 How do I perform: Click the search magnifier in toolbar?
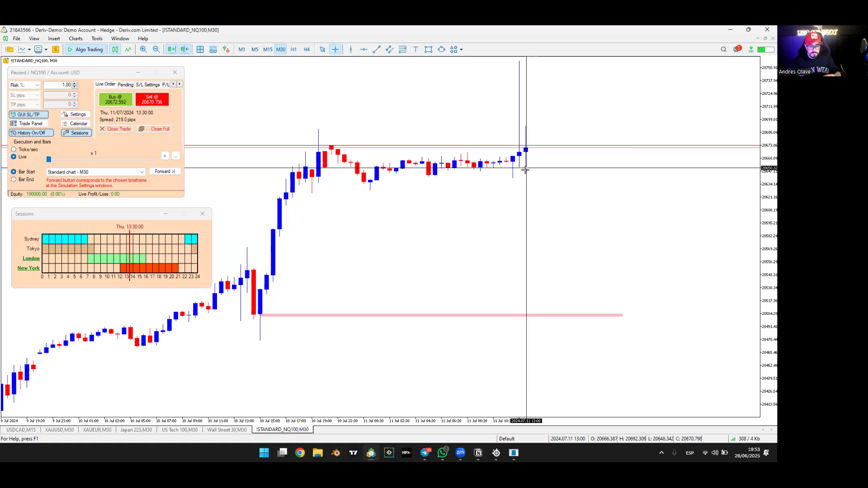pos(723,50)
